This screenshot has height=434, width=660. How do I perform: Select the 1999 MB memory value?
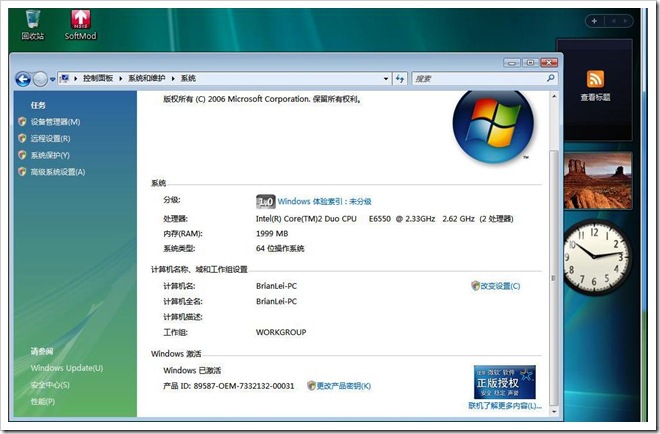pyautogui.click(x=272, y=234)
